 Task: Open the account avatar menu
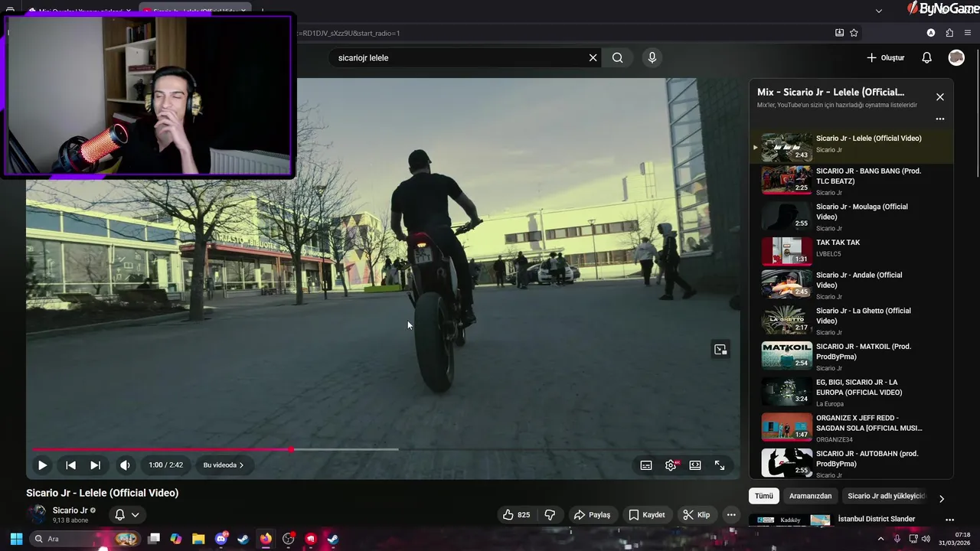[x=956, y=57]
